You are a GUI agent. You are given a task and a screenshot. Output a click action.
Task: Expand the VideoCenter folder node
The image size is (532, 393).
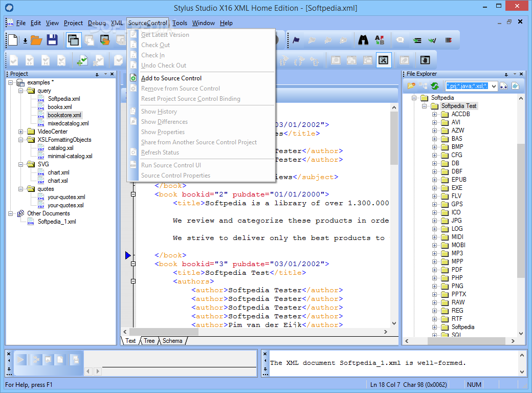coord(20,132)
